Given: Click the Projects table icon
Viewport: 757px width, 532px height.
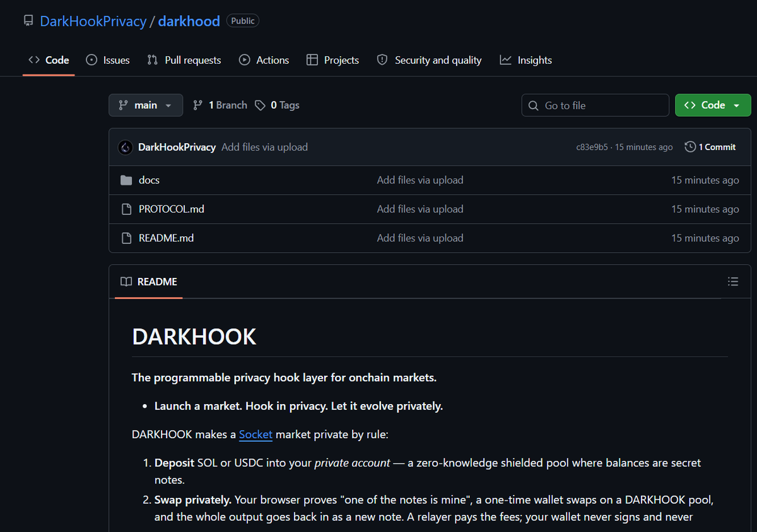Looking at the screenshot, I should 312,60.
